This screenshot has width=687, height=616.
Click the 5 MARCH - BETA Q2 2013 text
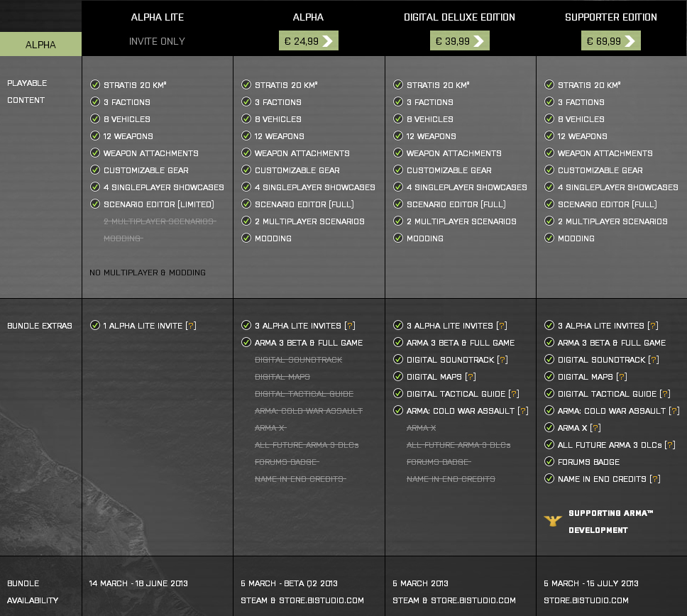[289, 583]
